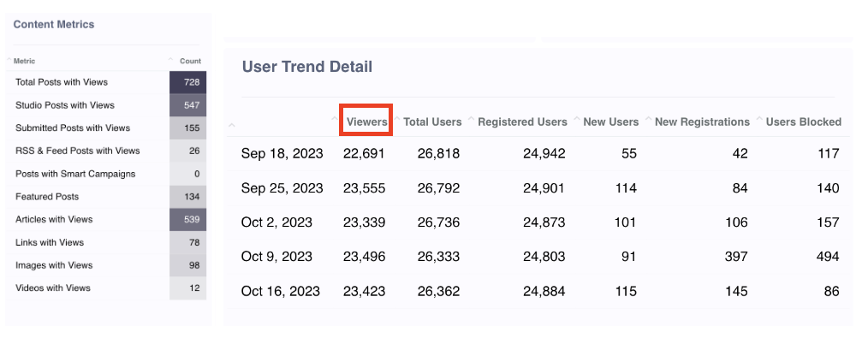Click Registered Users value 24,873
This screenshot has height=344, width=868.
[544, 222]
